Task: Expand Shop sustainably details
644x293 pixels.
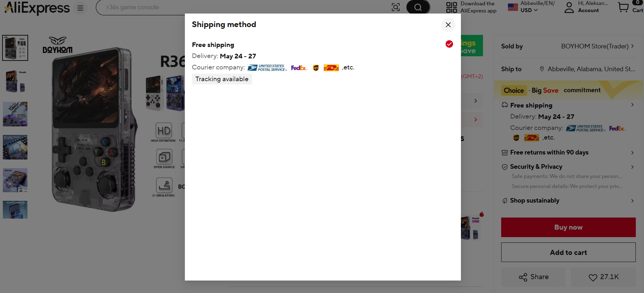Action: click(x=568, y=200)
